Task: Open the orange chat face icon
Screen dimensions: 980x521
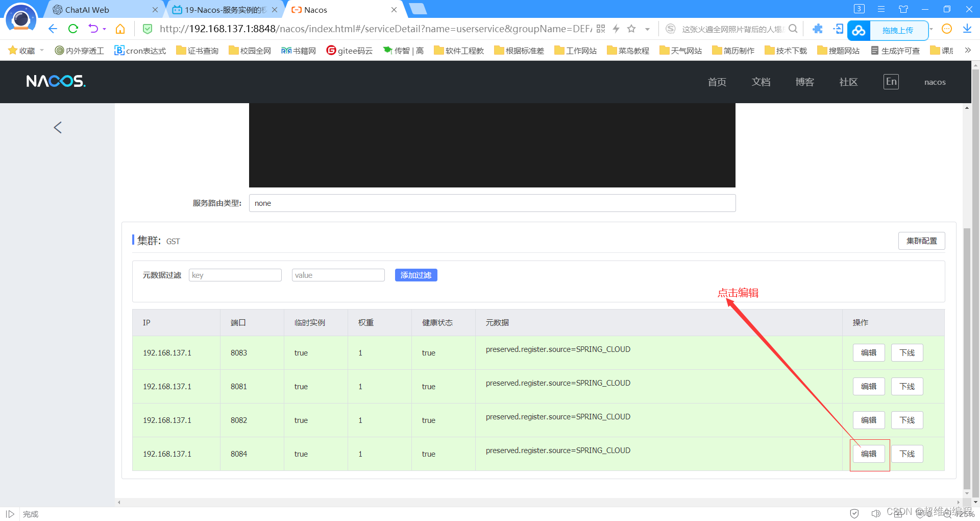Action: pyautogui.click(x=947, y=29)
